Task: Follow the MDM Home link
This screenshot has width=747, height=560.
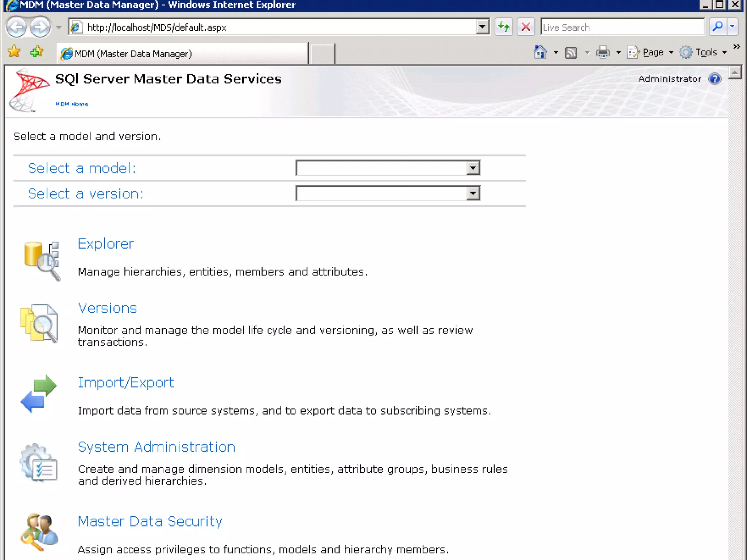Action: point(72,104)
